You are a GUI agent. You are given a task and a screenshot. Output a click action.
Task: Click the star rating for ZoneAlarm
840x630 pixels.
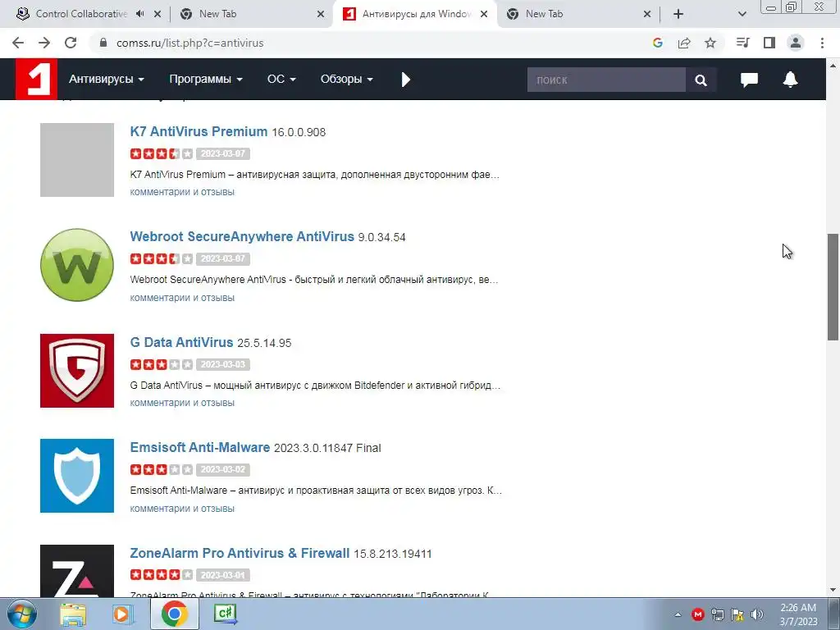(x=162, y=575)
